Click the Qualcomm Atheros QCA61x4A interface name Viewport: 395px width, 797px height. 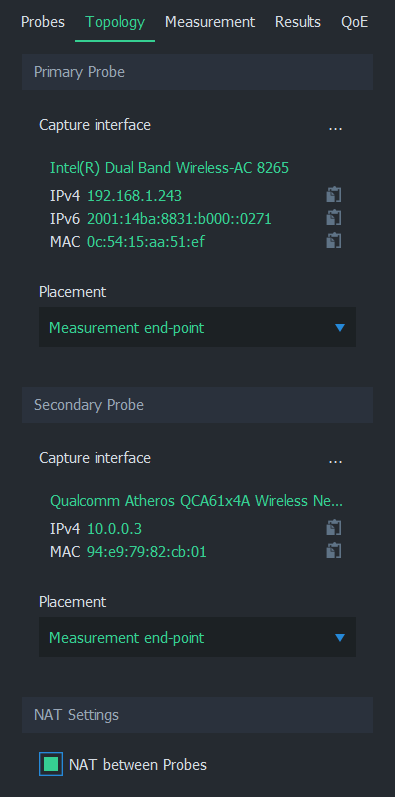196,501
